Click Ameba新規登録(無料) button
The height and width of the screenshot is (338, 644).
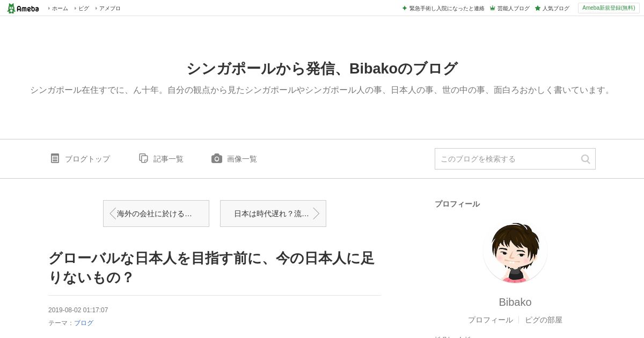click(609, 8)
